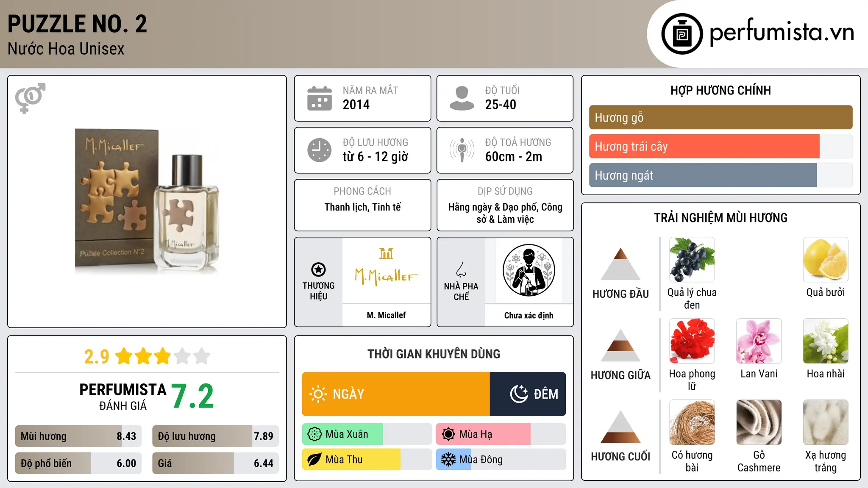Viewport: 868px width, 488px height.
Task: Click the Gỗ Cashmere note image
Action: click(x=759, y=422)
